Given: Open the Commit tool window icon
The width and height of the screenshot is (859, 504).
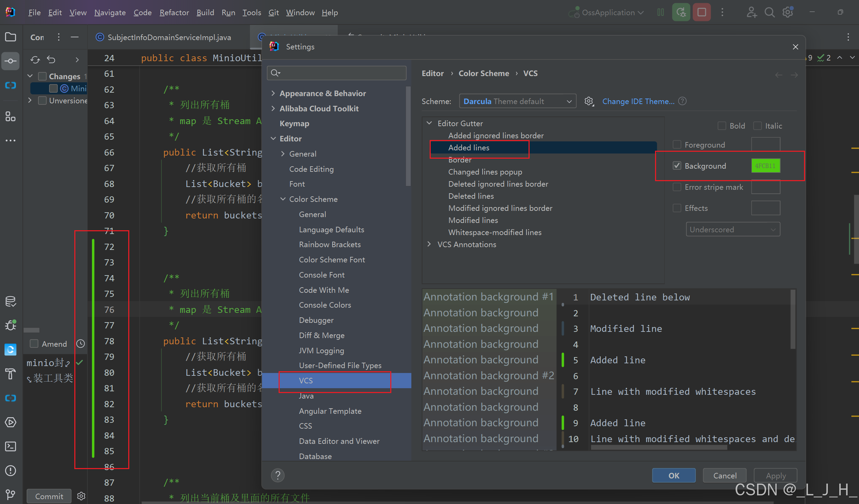Looking at the screenshot, I should point(10,61).
